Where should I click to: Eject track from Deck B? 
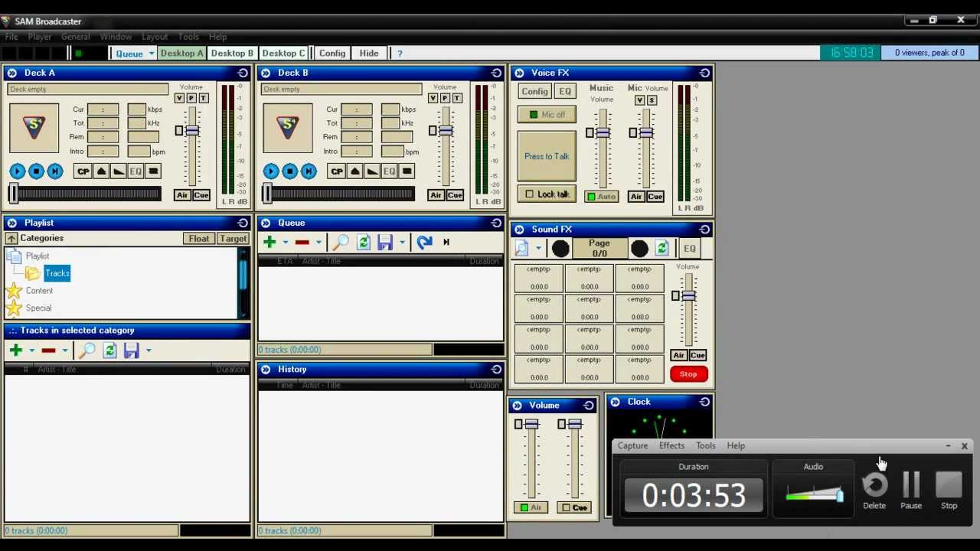(354, 171)
